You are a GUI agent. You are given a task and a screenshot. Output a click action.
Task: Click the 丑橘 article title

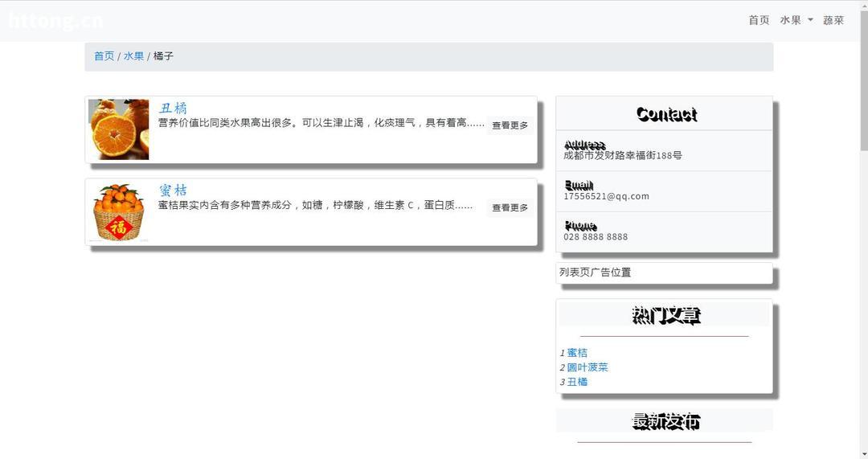tap(173, 108)
